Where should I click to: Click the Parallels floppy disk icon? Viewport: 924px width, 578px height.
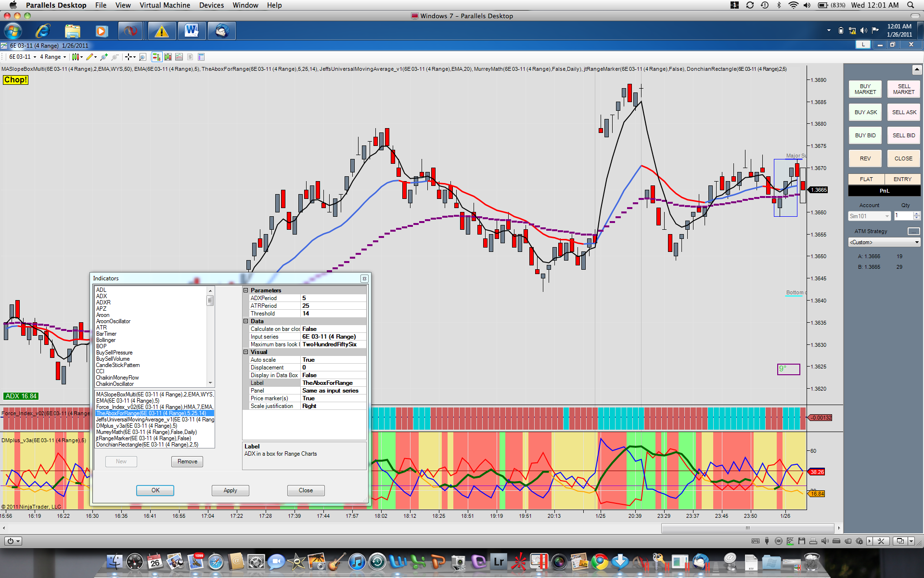click(x=802, y=541)
